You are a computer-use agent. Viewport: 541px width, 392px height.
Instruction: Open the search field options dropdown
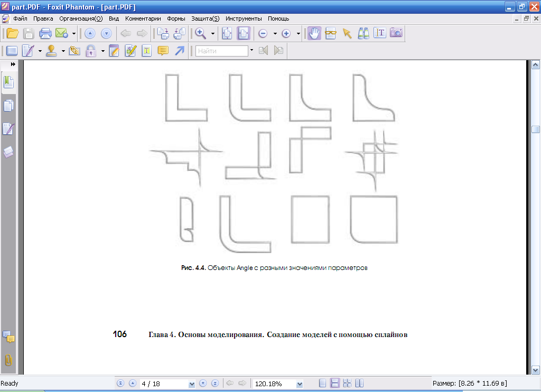pyautogui.click(x=251, y=50)
